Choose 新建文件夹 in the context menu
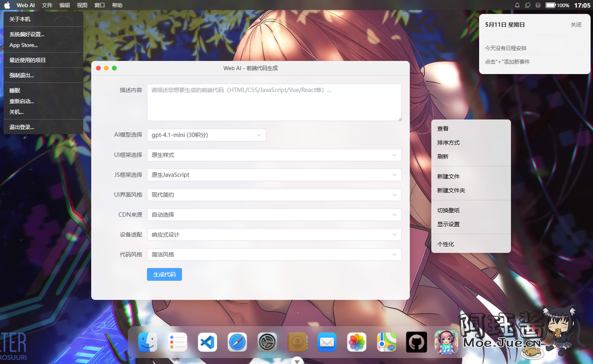Screen dimensions: 593x364 click(471, 190)
